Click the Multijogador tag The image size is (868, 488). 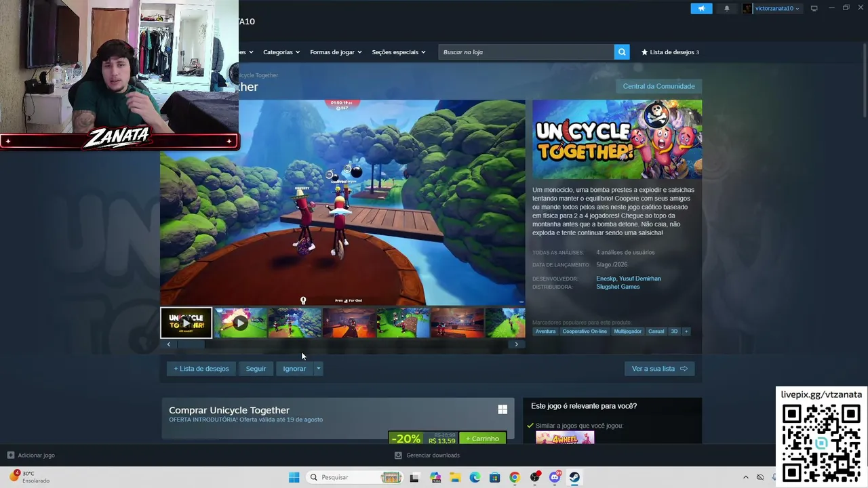click(x=627, y=331)
